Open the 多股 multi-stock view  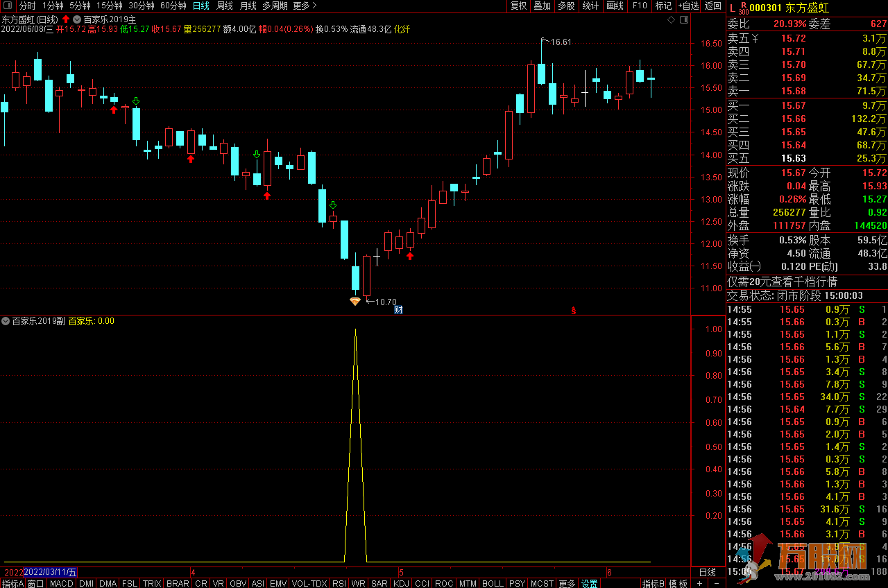click(x=566, y=6)
